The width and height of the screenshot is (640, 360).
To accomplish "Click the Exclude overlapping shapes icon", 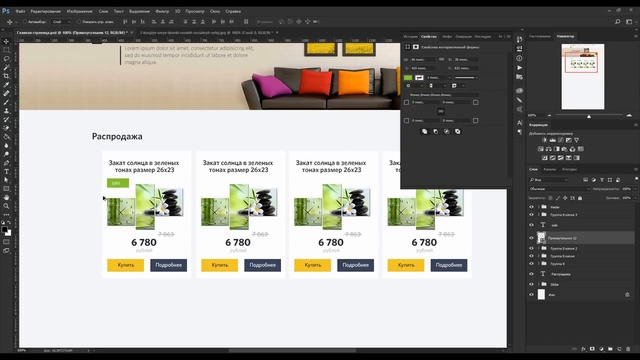I will tap(458, 131).
